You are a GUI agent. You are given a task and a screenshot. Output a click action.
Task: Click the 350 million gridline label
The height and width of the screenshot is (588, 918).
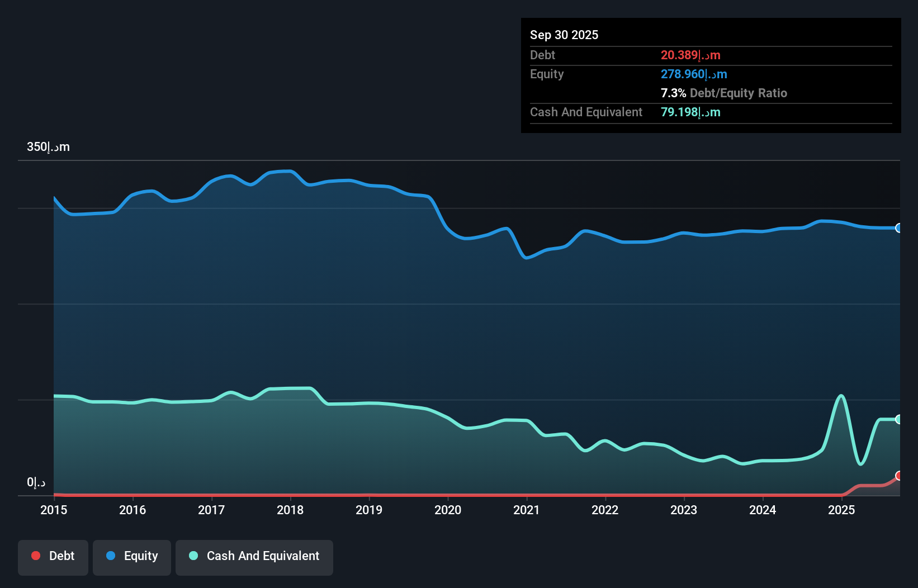click(x=48, y=146)
